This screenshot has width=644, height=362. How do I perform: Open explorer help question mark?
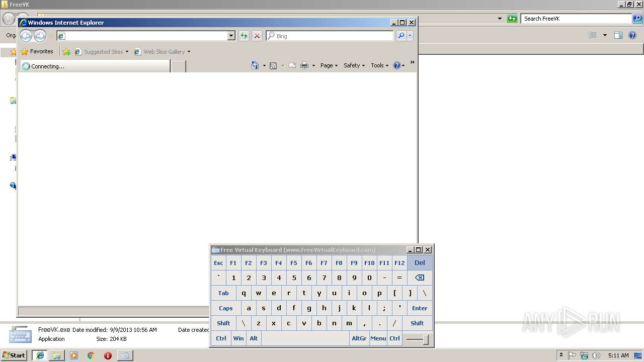633,35
